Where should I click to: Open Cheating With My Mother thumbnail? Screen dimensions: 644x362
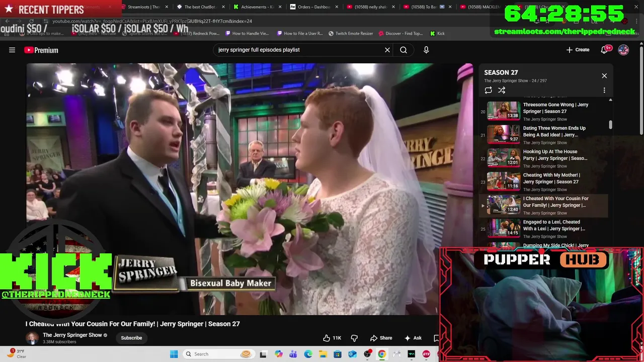point(504,182)
